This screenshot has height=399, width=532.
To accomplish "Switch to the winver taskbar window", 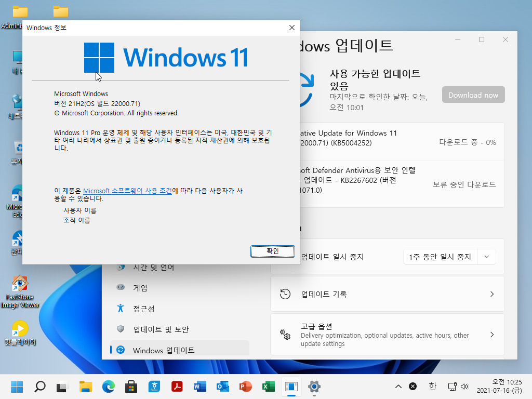I will [x=291, y=387].
